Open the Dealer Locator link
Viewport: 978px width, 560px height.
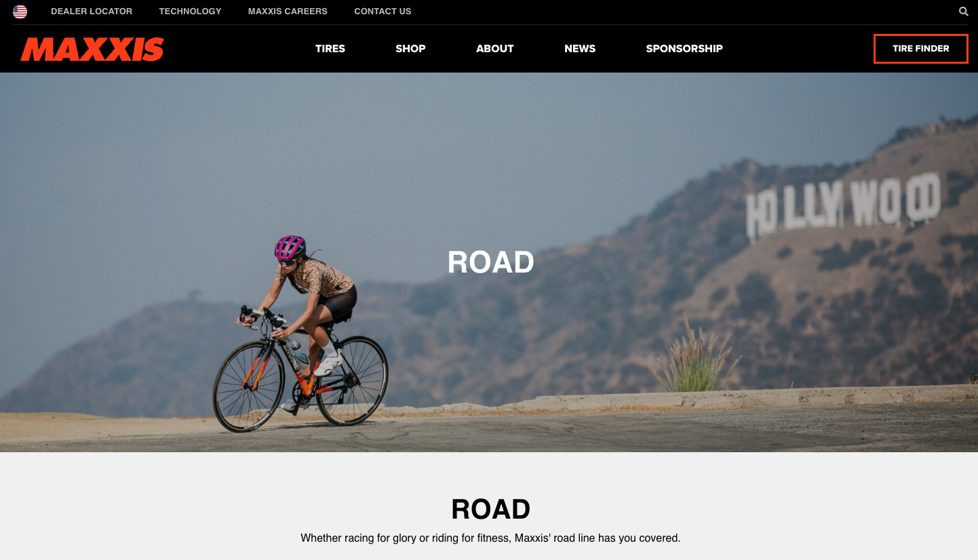coord(92,12)
